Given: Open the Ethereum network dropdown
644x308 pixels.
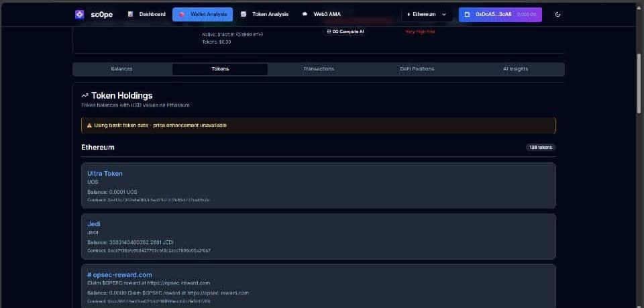Looking at the screenshot, I should point(427,14).
